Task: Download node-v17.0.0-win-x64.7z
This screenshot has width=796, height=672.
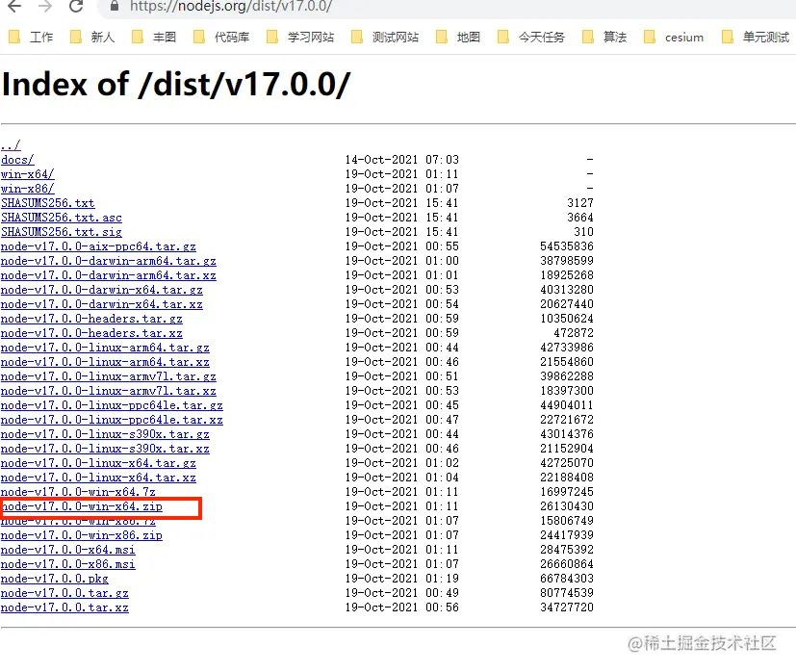Action: pyautogui.click(x=78, y=492)
